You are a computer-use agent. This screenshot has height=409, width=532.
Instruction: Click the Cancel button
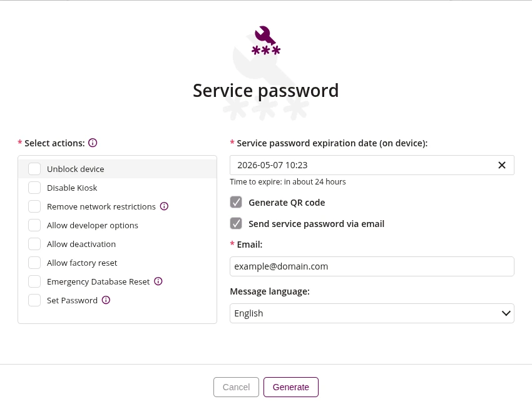[x=236, y=387]
